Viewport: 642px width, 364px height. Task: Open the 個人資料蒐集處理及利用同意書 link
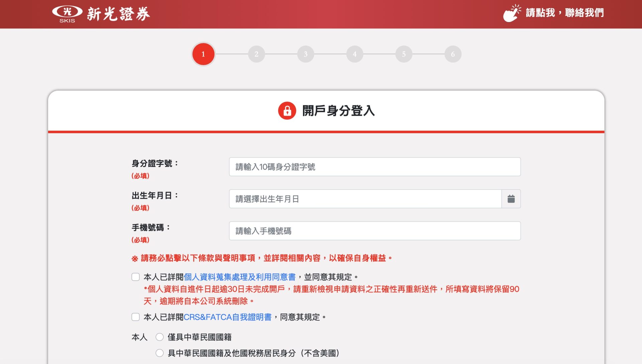click(241, 277)
